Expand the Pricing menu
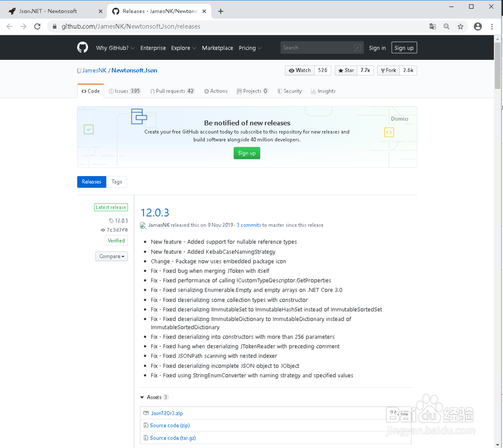This screenshot has width=503, height=448. coord(250,48)
